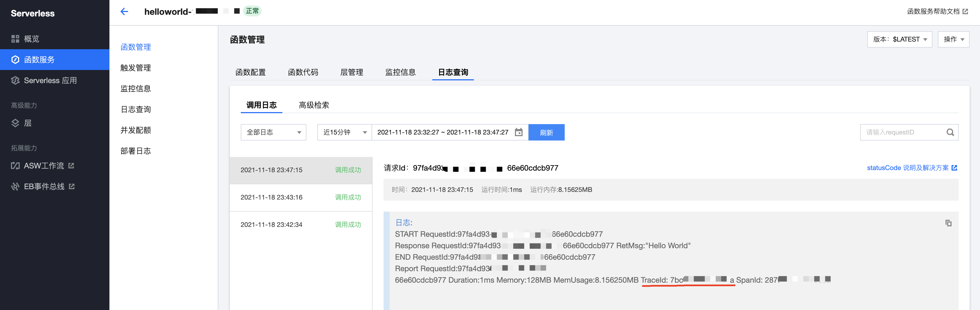Open ASW工作流 external link icon

tap(71, 166)
